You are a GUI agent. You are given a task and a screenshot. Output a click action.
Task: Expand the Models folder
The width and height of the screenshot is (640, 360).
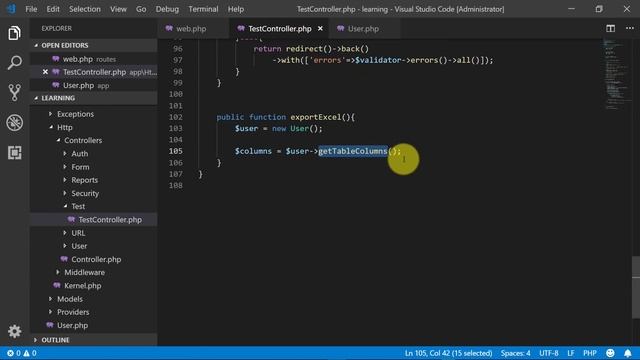[x=69, y=299]
